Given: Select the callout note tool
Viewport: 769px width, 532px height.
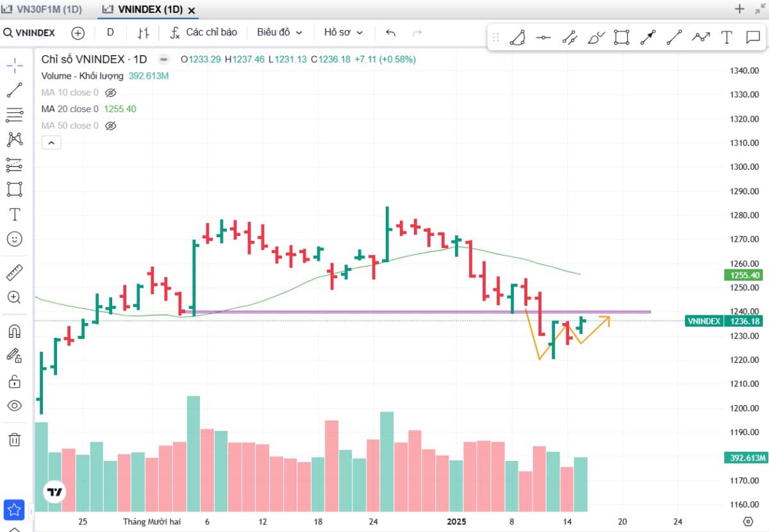Looking at the screenshot, I should pyautogui.click(x=752, y=38).
